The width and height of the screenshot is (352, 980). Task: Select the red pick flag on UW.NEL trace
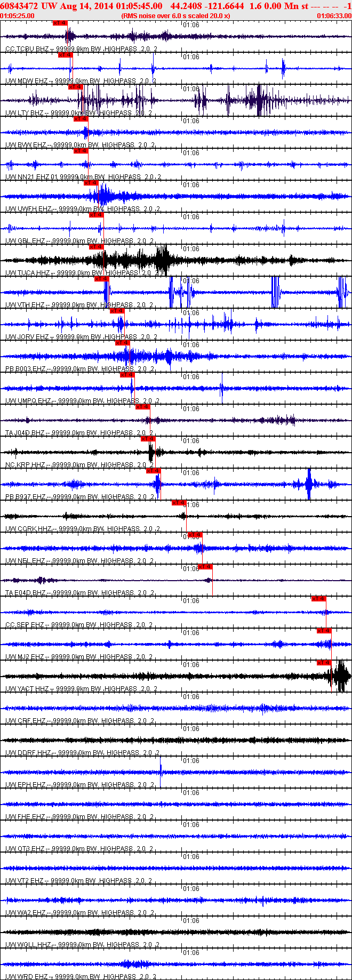click(x=195, y=535)
